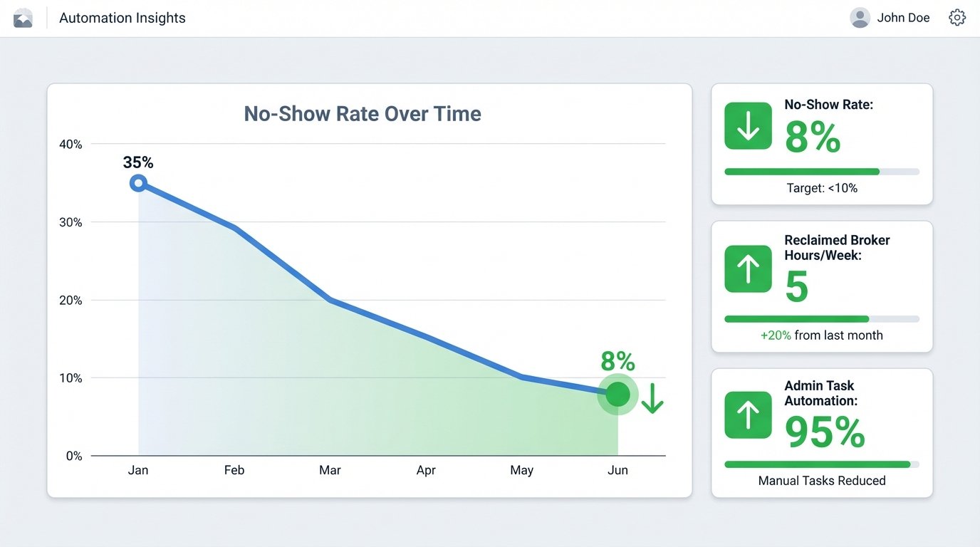
Task: Click the +20% from last month text
Action: 821,335
